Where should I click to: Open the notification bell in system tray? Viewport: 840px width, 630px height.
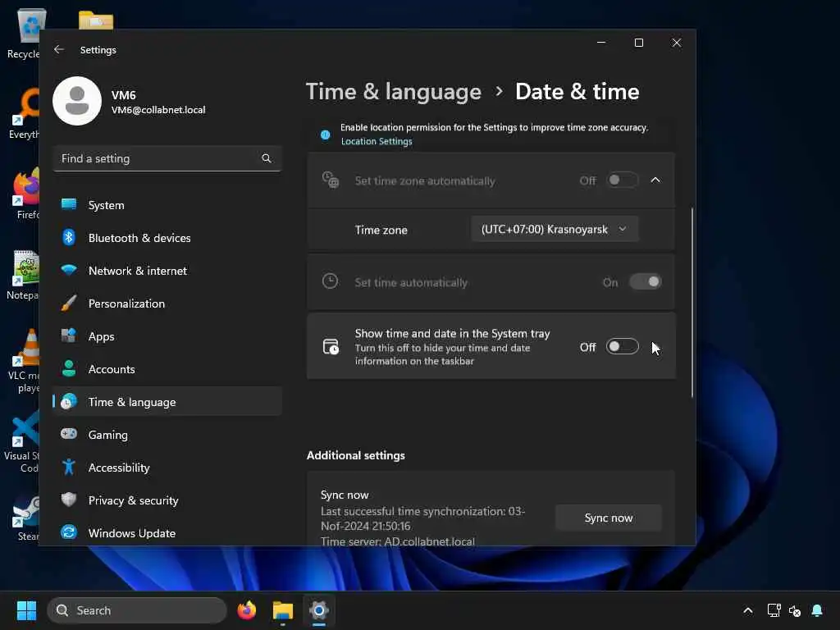(x=817, y=610)
